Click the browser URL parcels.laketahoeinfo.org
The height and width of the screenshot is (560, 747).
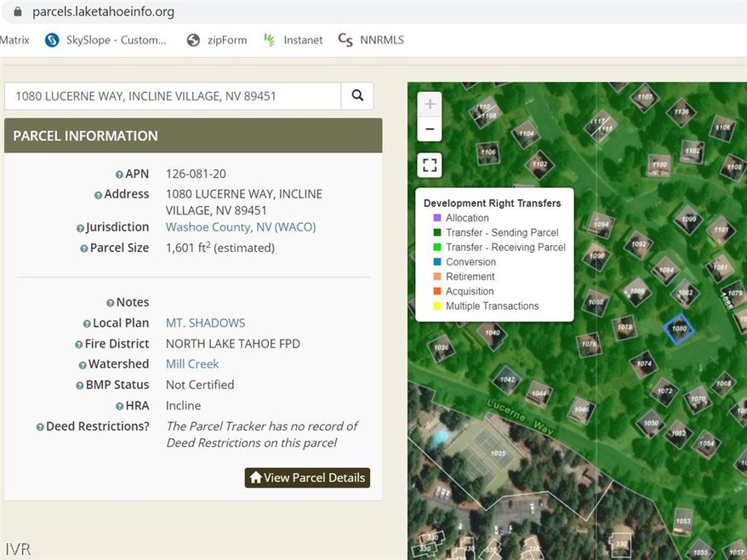104,11
